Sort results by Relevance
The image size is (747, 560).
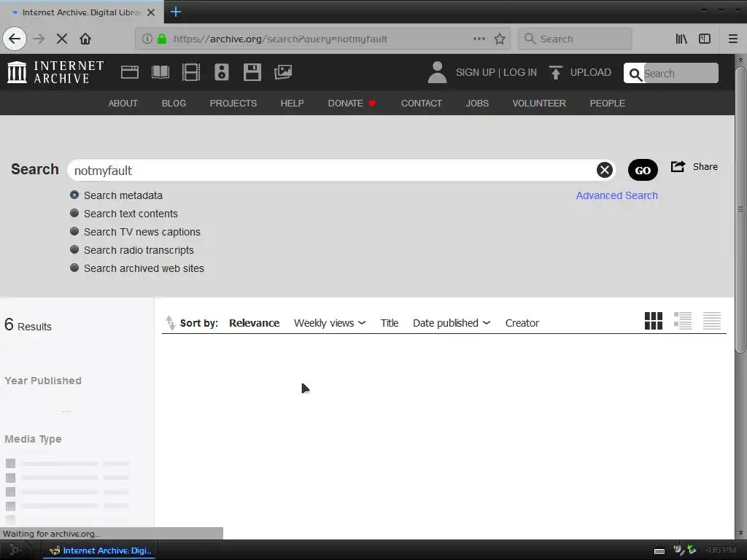tap(254, 323)
